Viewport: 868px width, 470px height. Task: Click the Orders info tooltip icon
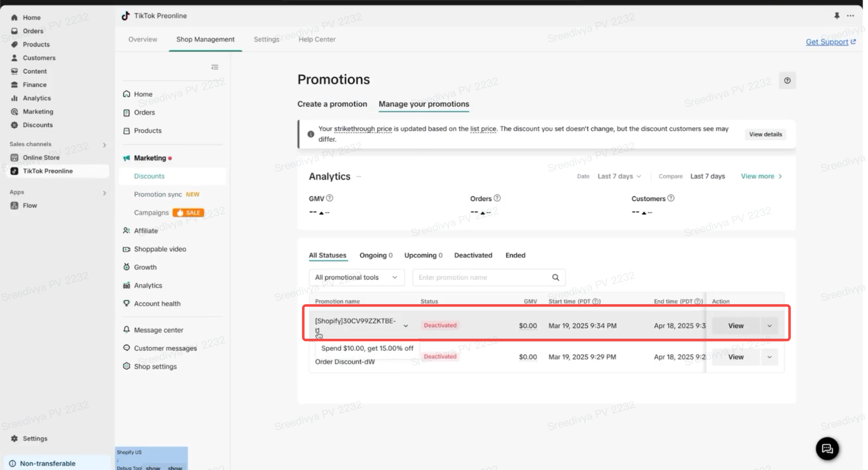coord(497,198)
